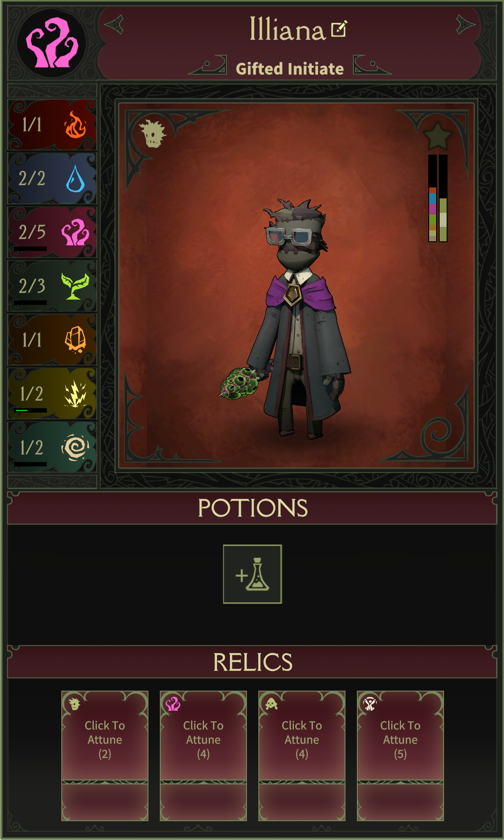Select the fire element icon
The image size is (504, 840).
[75, 125]
